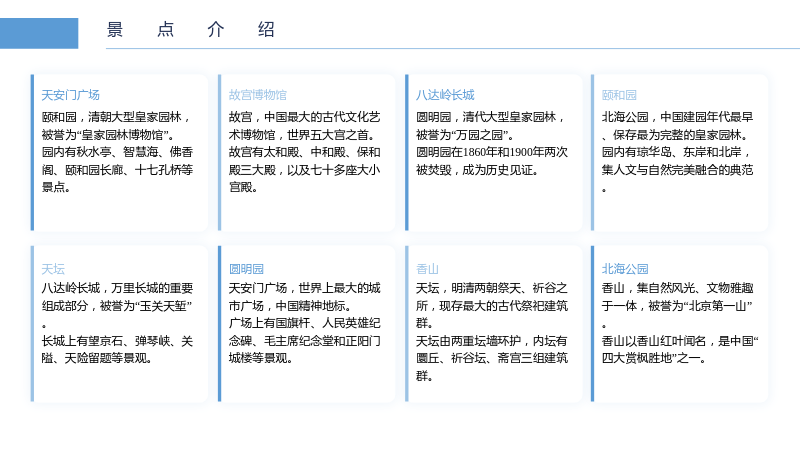This screenshot has height=450, width=800.
Task: Select the 北海公园 card title
Action: 625,269
